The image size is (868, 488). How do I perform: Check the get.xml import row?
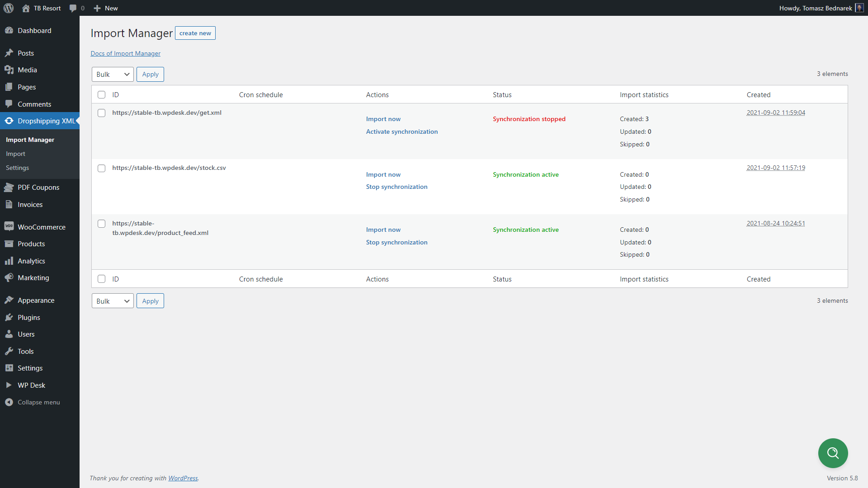[x=102, y=113]
